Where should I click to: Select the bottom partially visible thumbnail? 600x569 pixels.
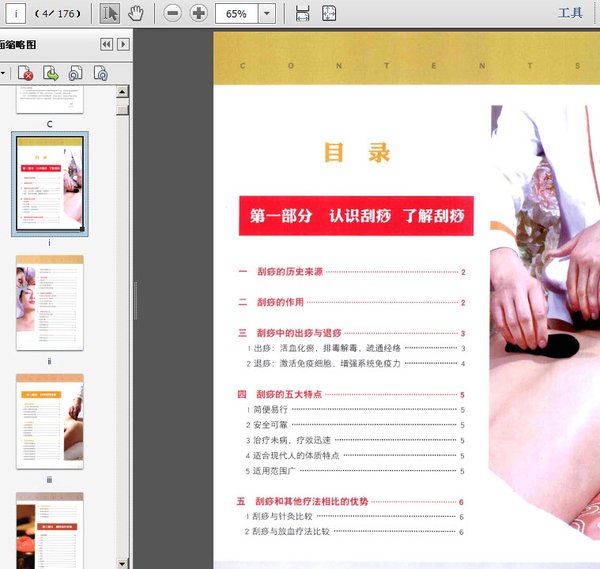coord(50,530)
